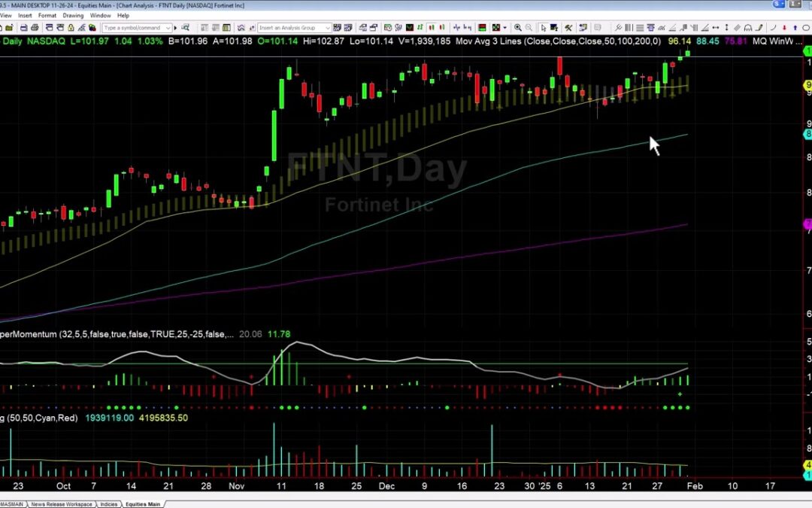Viewport: 812px width, 508px height.
Task: Open the Drawing menu
Action: coord(74,14)
